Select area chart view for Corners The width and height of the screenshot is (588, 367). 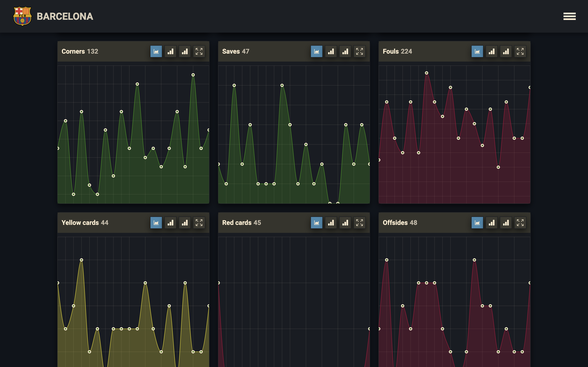tap(156, 51)
